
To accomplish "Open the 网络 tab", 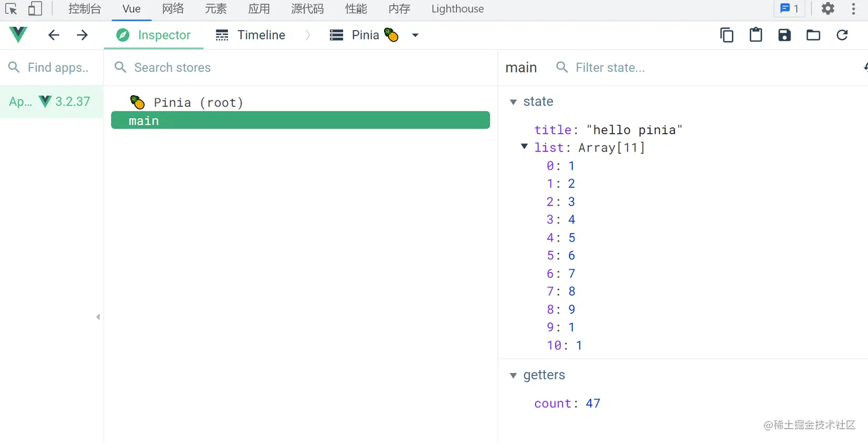I will [173, 9].
